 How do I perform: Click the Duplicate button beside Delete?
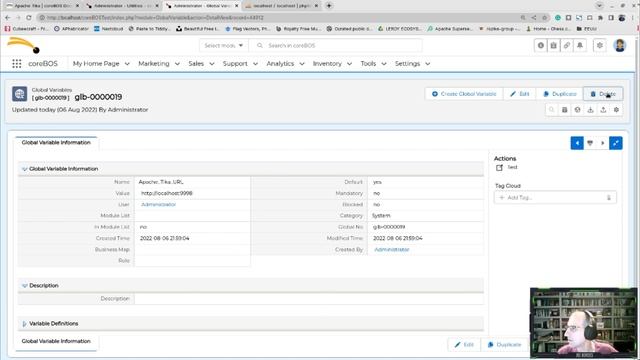(x=560, y=94)
